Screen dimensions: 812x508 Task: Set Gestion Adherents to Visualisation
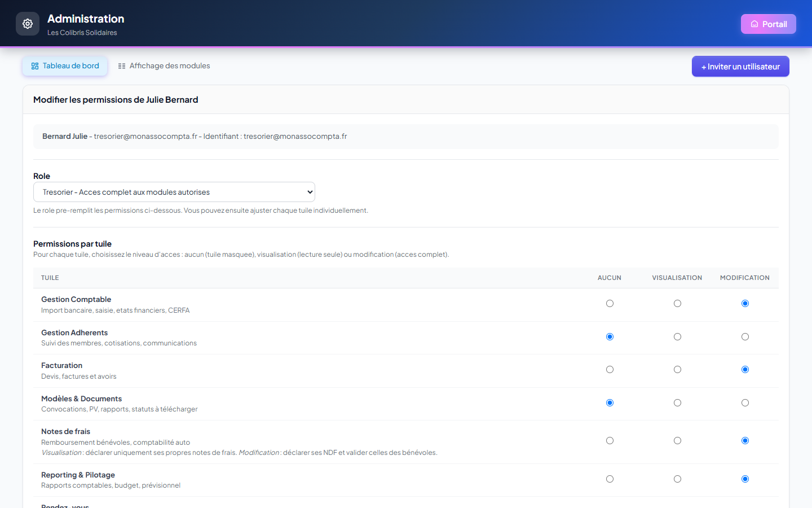pyautogui.click(x=677, y=337)
